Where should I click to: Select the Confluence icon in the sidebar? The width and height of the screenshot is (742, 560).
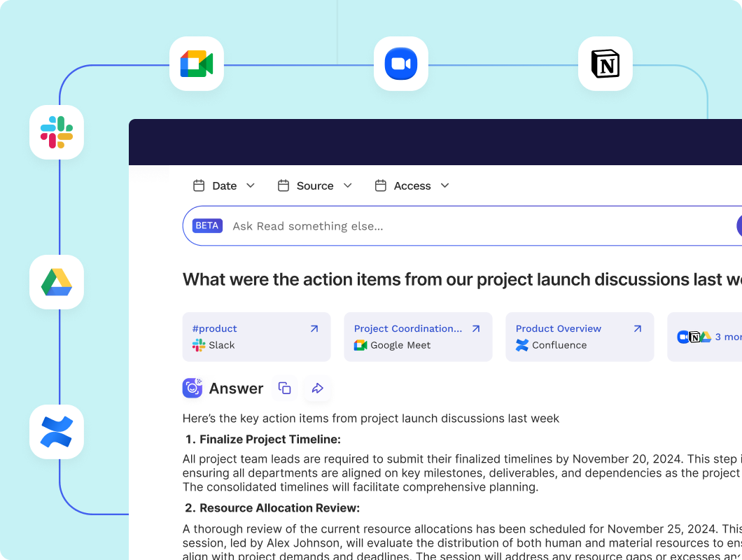[x=56, y=432]
